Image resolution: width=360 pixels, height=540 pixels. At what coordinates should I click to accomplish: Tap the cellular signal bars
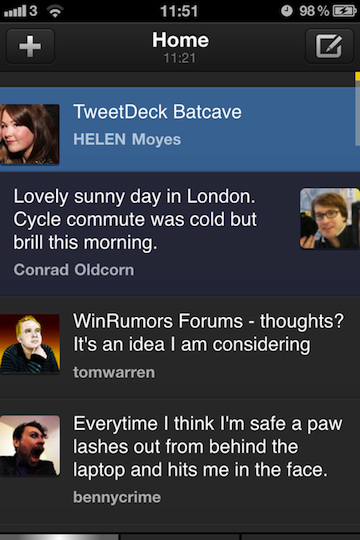click(x=15, y=12)
